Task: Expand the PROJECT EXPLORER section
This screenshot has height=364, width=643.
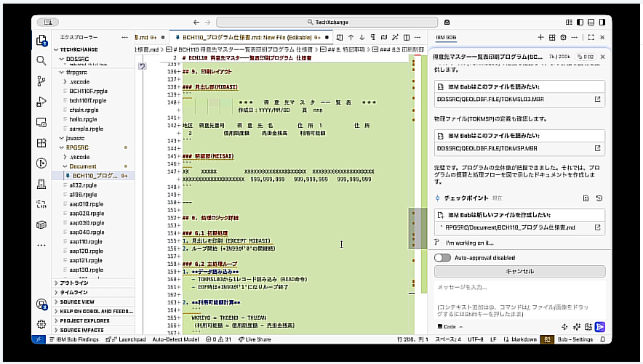Action: click(x=94, y=320)
